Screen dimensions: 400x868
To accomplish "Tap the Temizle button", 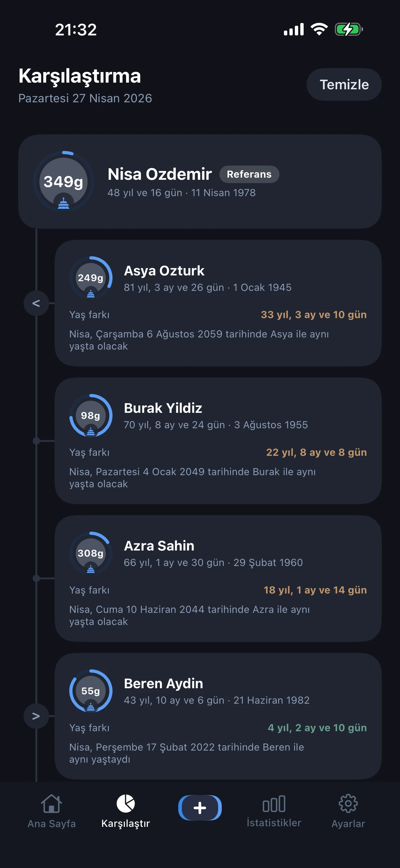I will (x=344, y=84).
